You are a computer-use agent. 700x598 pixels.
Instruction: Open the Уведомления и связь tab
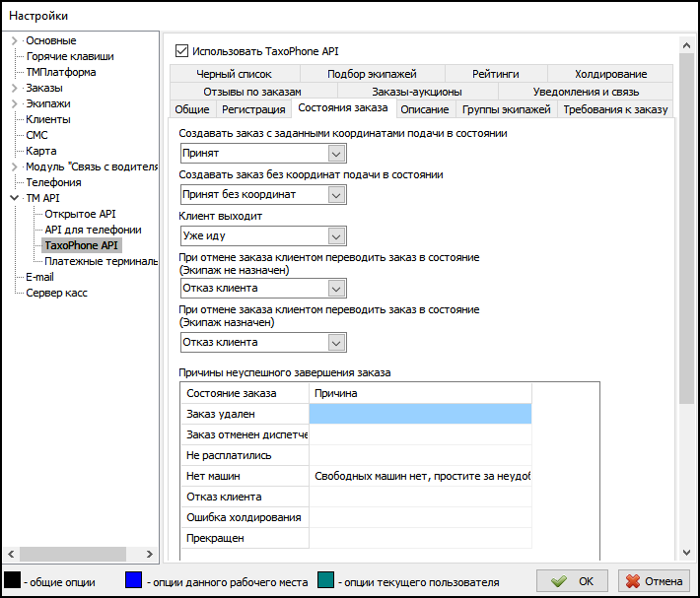click(x=586, y=92)
